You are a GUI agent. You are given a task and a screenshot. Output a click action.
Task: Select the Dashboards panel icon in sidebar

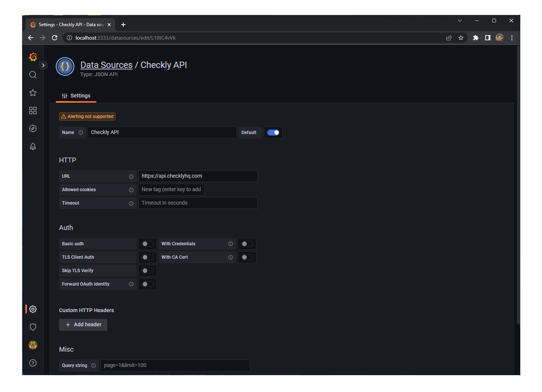point(33,111)
